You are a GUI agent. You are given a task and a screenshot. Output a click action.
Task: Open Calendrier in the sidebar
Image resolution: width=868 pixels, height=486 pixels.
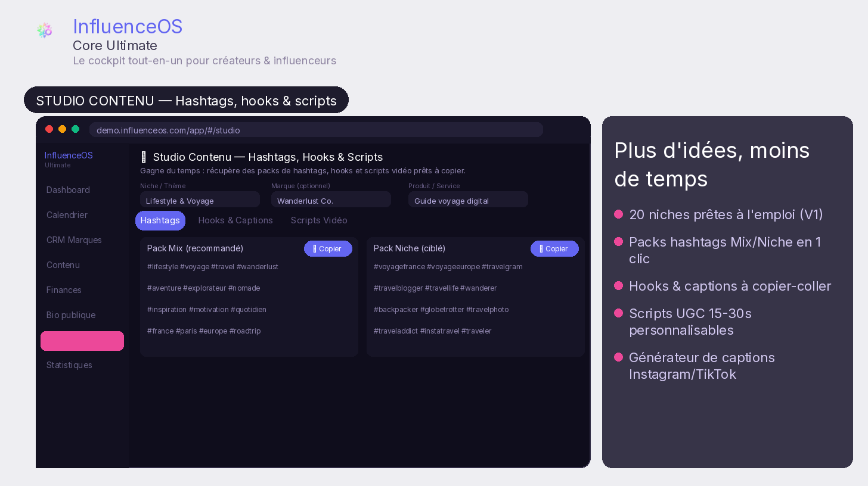(67, 215)
